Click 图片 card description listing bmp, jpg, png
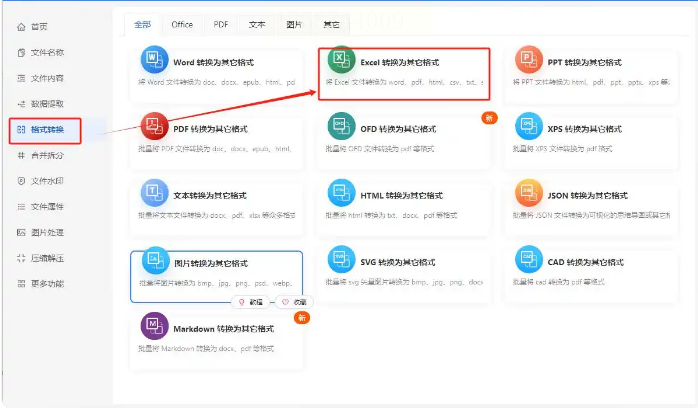This screenshot has width=698, height=408. [x=216, y=283]
